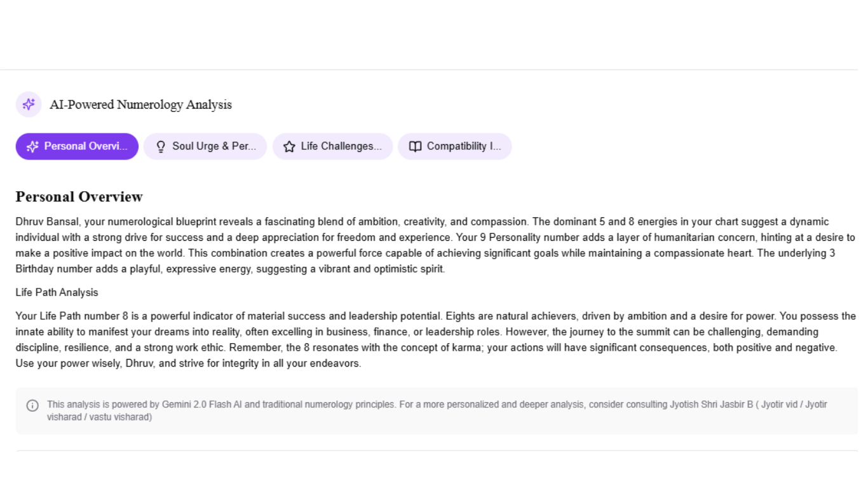Click the AI-Powered Numerology Analysis title
Image resolution: width=868 pixels, height=488 pixels.
tap(140, 105)
